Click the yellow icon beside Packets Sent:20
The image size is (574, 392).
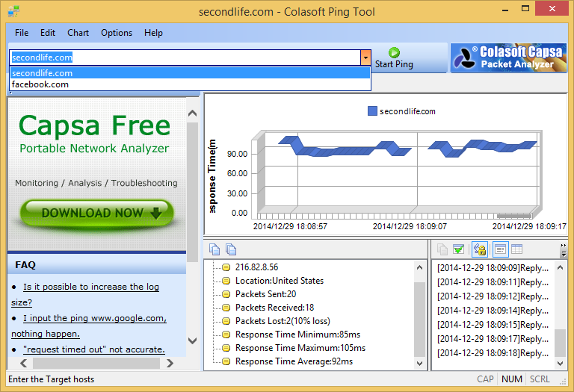click(226, 294)
